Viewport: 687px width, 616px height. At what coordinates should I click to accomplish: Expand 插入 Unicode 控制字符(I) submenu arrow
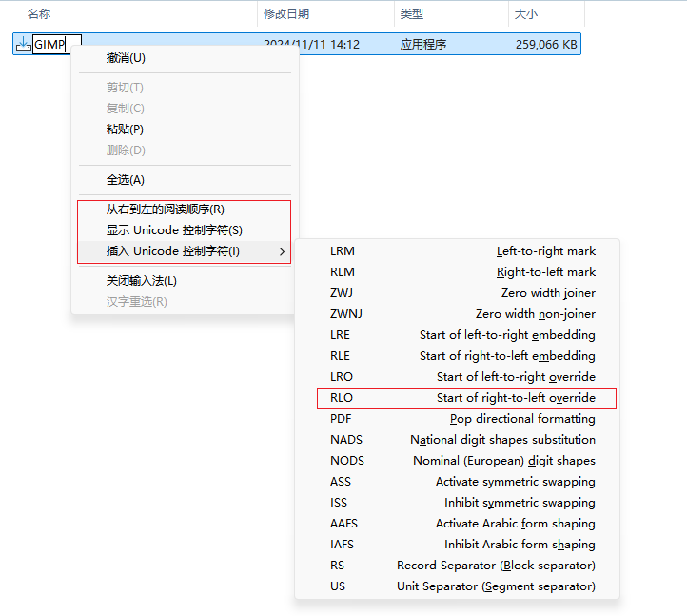(281, 251)
